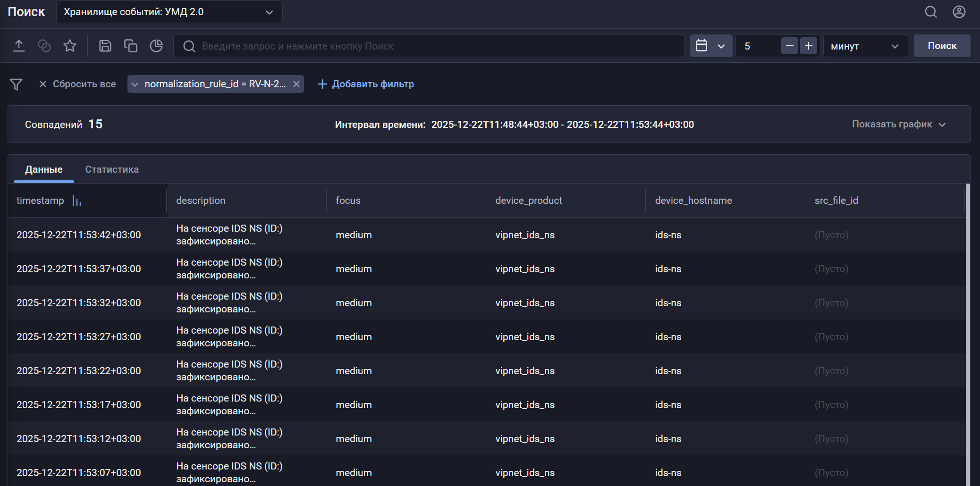The image size is (980, 486).
Task: Click the timestamp column header
Action: [87, 201]
